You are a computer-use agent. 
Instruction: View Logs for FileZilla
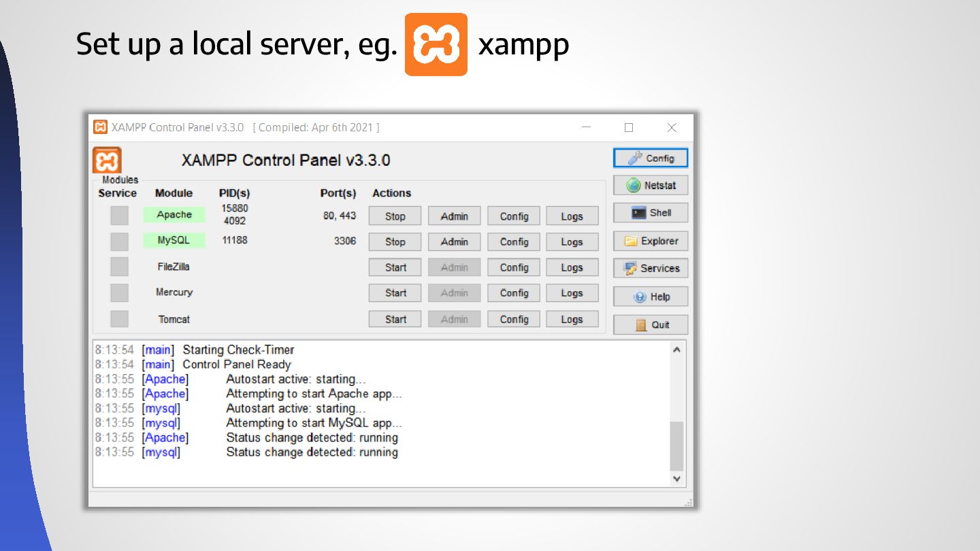(x=572, y=267)
